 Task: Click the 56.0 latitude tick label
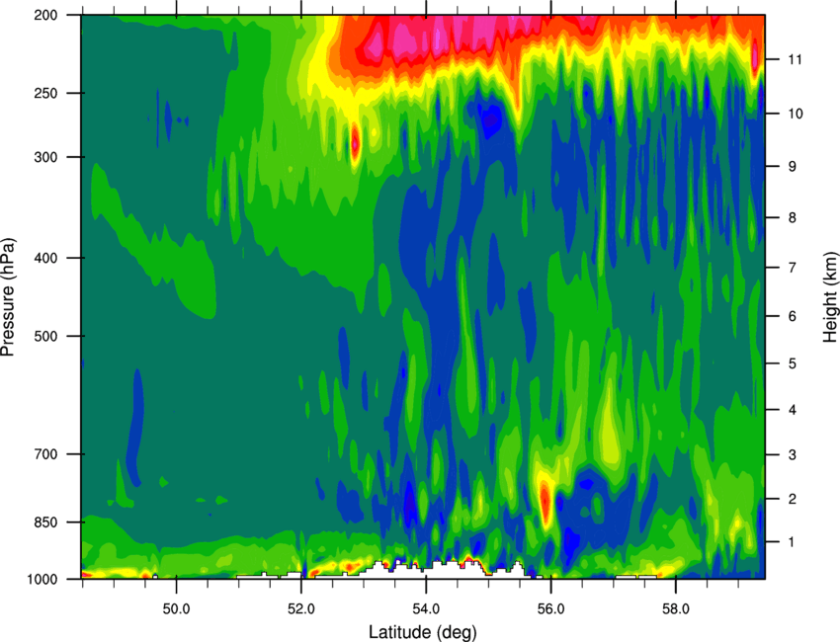550,609
